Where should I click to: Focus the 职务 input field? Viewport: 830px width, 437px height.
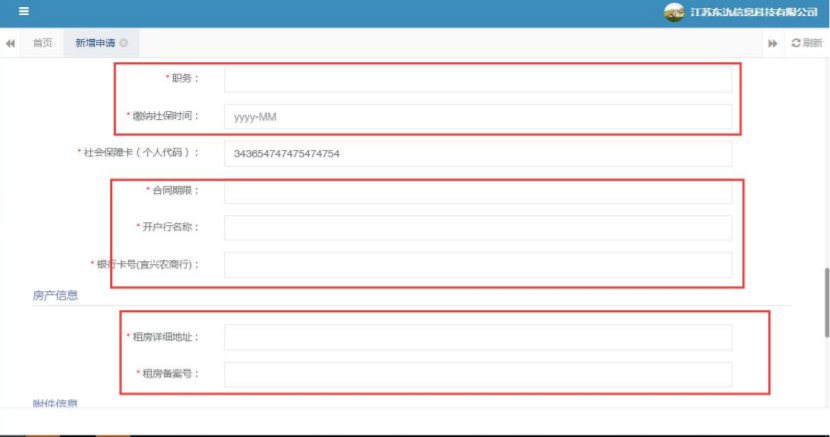pyautogui.click(x=477, y=79)
